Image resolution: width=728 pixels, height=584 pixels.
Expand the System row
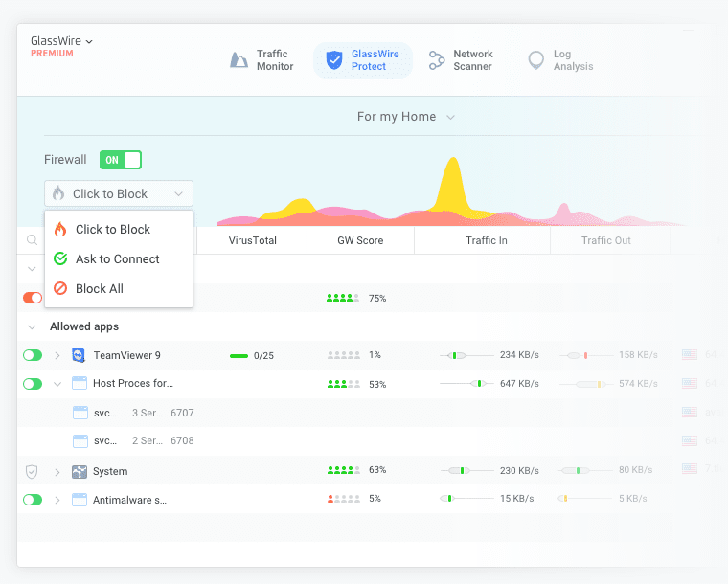click(57, 472)
